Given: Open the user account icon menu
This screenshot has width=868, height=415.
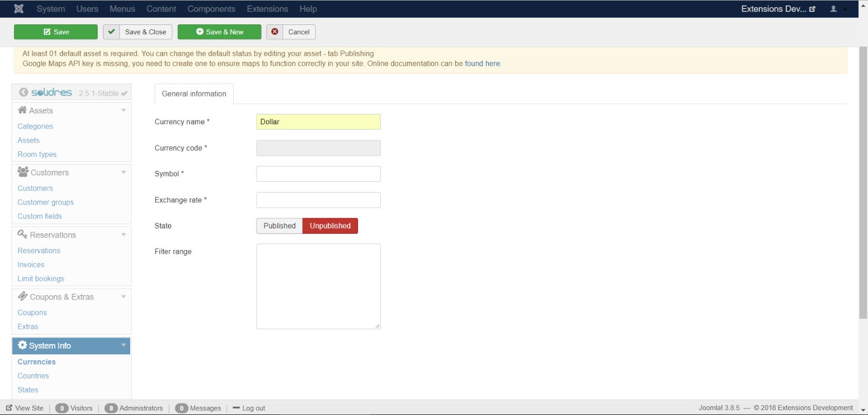Looking at the screenshot, I should pos(834,9).
